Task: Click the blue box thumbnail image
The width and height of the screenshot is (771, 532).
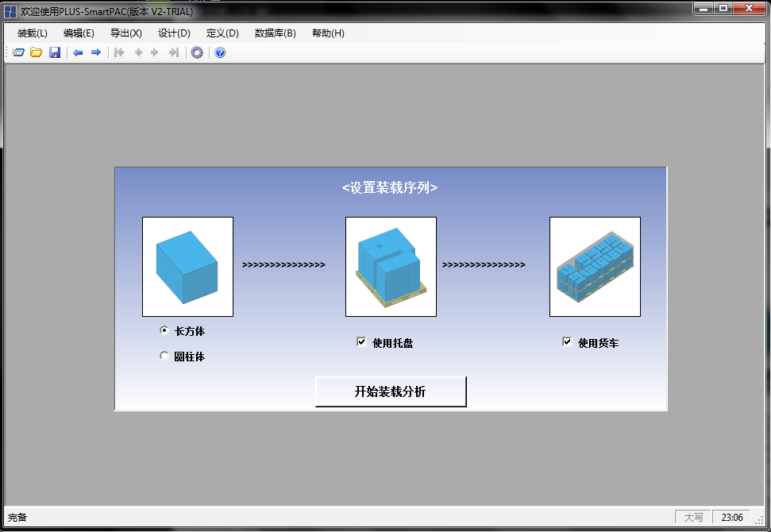Action: pyautogui.click(x=188, y=267)
